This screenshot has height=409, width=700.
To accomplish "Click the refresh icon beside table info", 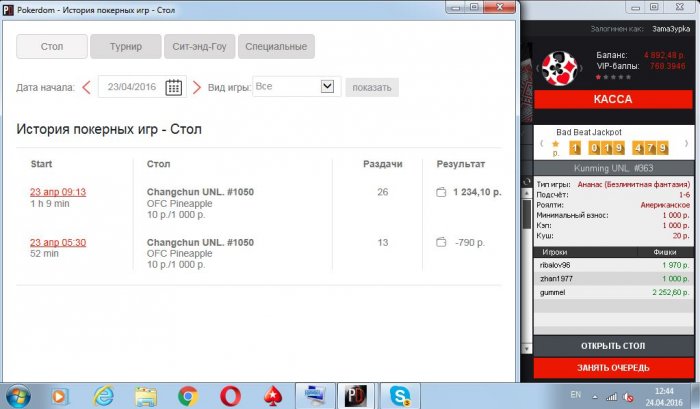I will (527, 182).
